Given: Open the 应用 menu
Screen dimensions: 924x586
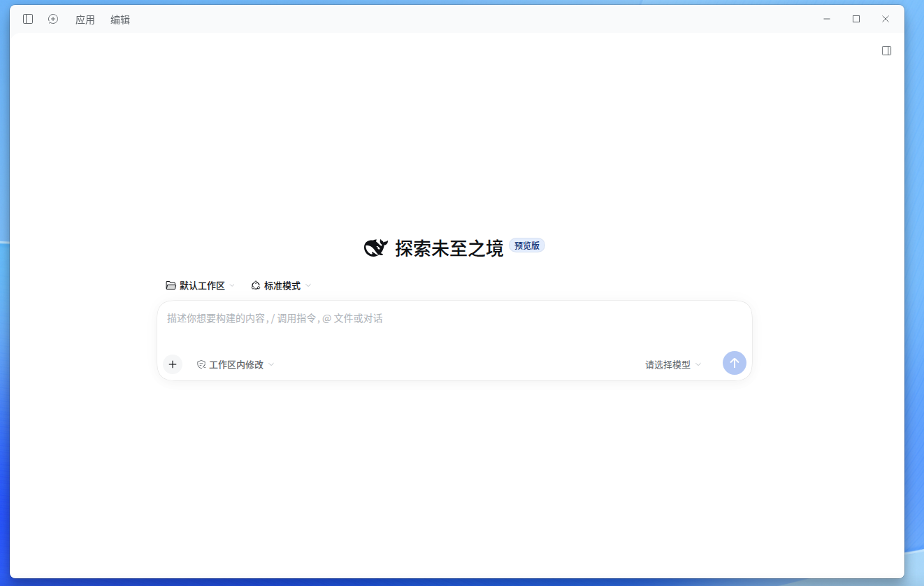Looking at the screenshot, I should pyautogui.click(x=85, y=20).
